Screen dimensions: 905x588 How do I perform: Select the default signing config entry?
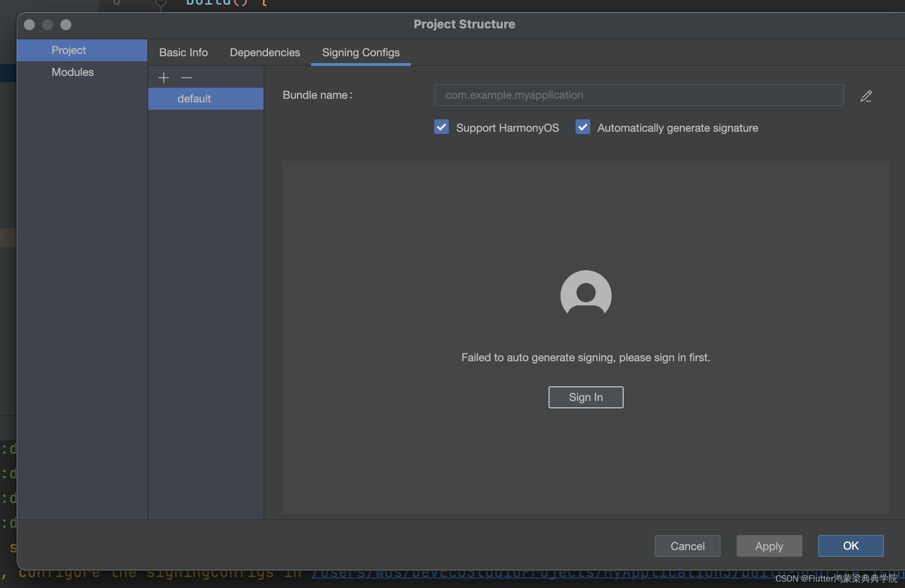coord(206,99)
